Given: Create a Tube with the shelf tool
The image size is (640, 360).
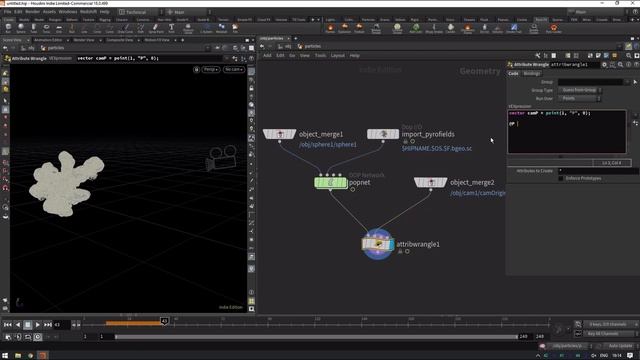Looking at the screenshot, I should point(33,28).
